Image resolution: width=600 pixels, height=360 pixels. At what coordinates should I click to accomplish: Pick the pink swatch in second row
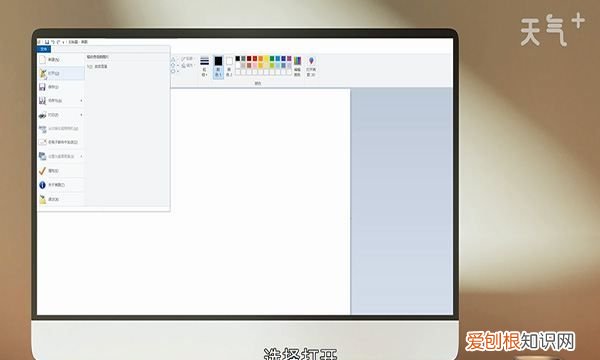tap(255, 65)
